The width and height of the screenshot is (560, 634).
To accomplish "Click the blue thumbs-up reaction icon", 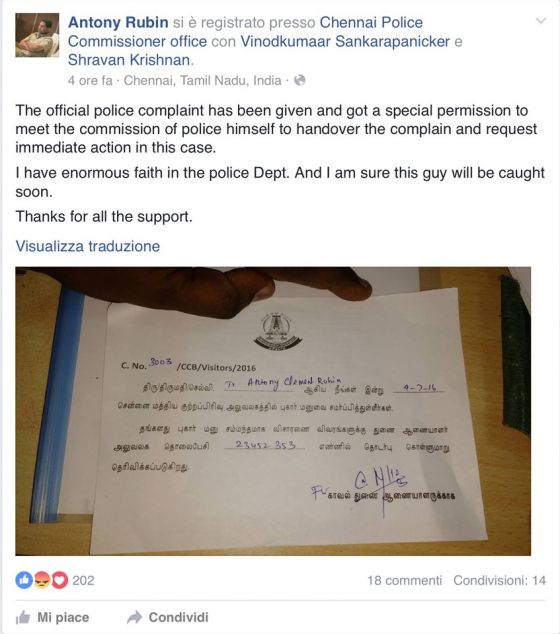I will coord(24,580).
